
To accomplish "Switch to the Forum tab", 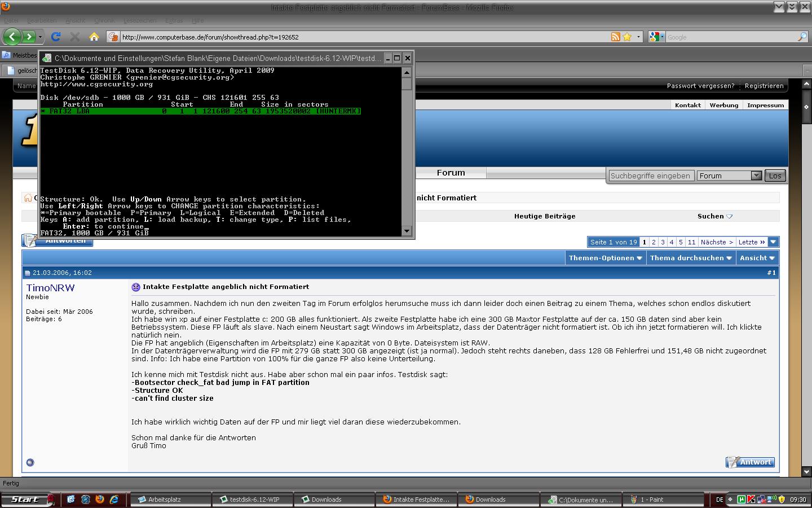I will tap(451, 173).
